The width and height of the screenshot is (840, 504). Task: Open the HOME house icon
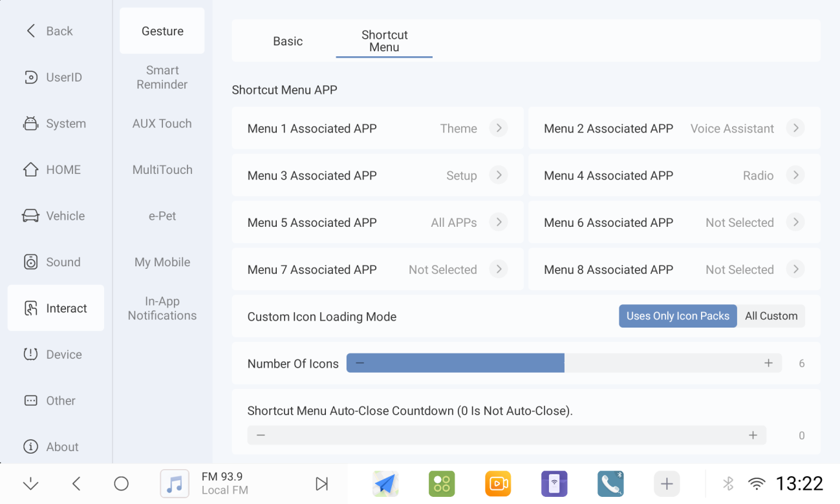(30, 170)
